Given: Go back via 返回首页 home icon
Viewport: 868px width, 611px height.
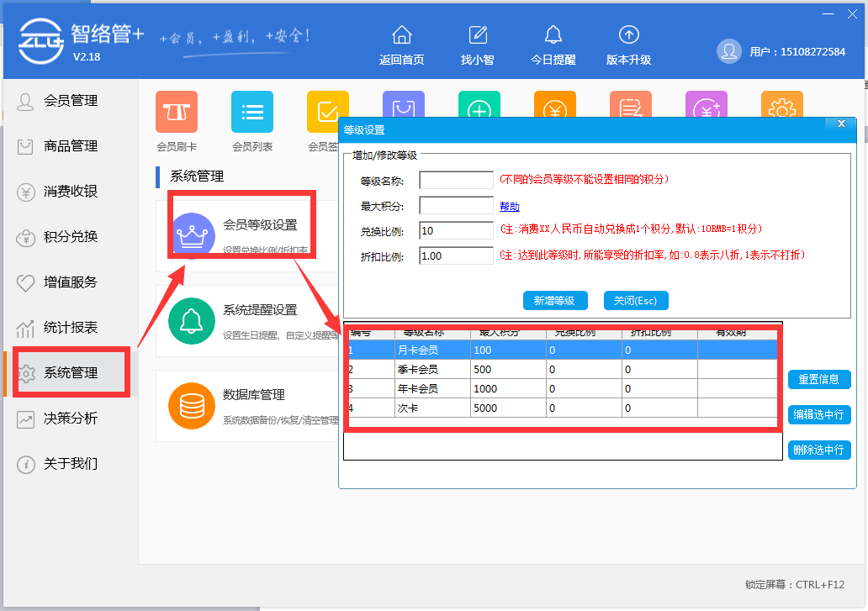Looking at the screenshot, I should coord(402,34).
